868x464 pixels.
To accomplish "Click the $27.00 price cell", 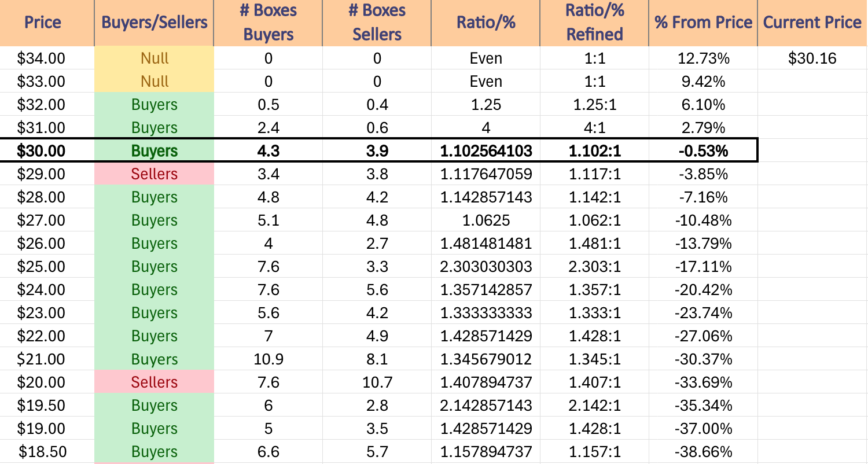I will click(47, 220).
